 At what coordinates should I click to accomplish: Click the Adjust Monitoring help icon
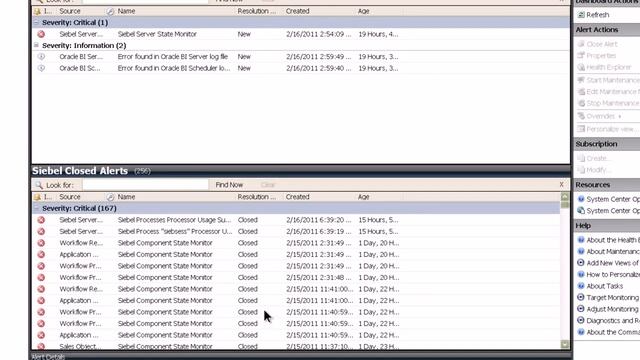581,309
